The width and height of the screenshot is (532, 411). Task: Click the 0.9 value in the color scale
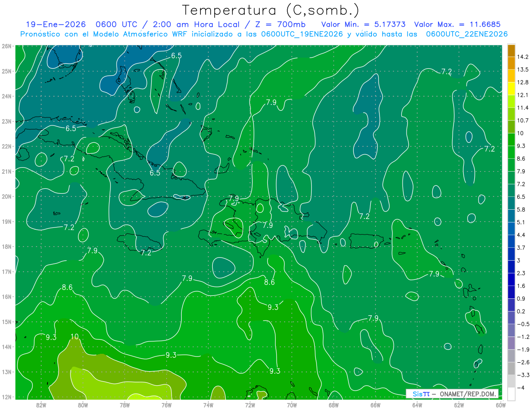point(521,298)
